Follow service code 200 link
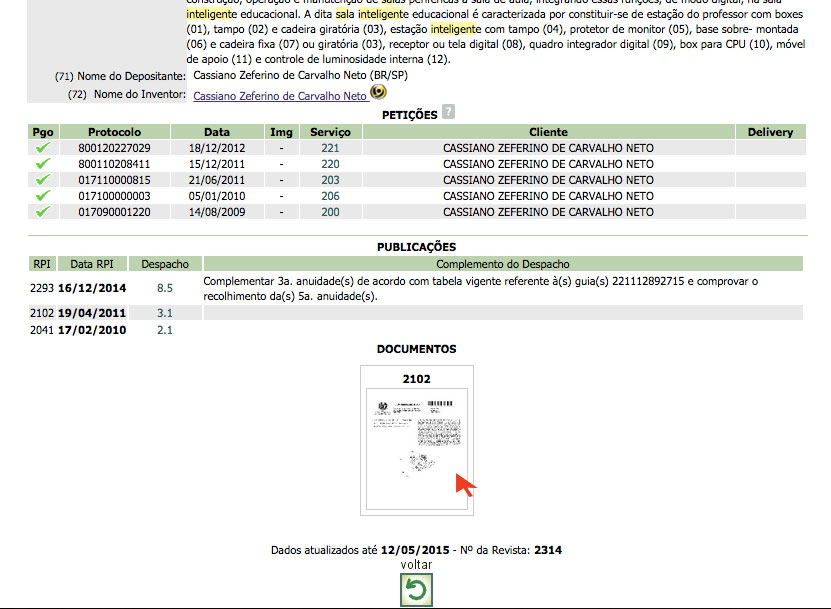 pos(330,212)
